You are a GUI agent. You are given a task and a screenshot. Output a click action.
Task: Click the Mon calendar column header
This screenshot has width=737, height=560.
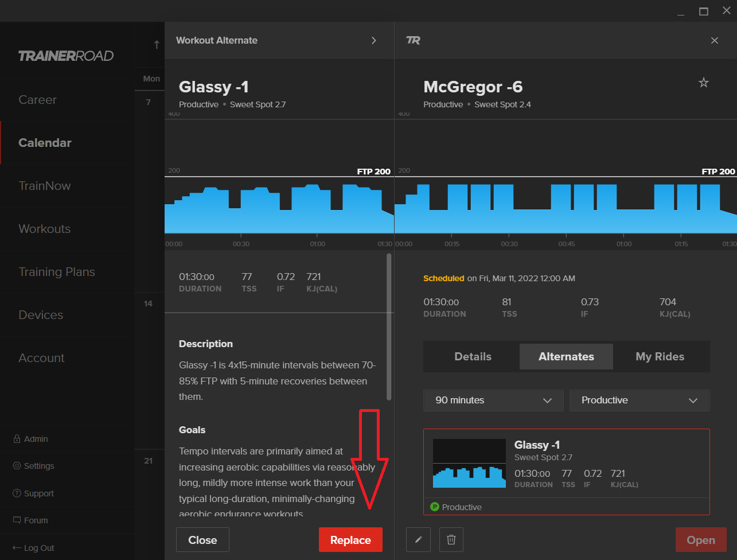(151, 79)
